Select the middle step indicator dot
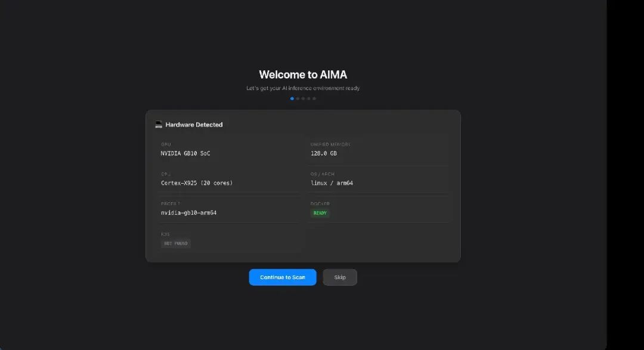This screenshot has width=644, height=350. [x=303, y=98]
